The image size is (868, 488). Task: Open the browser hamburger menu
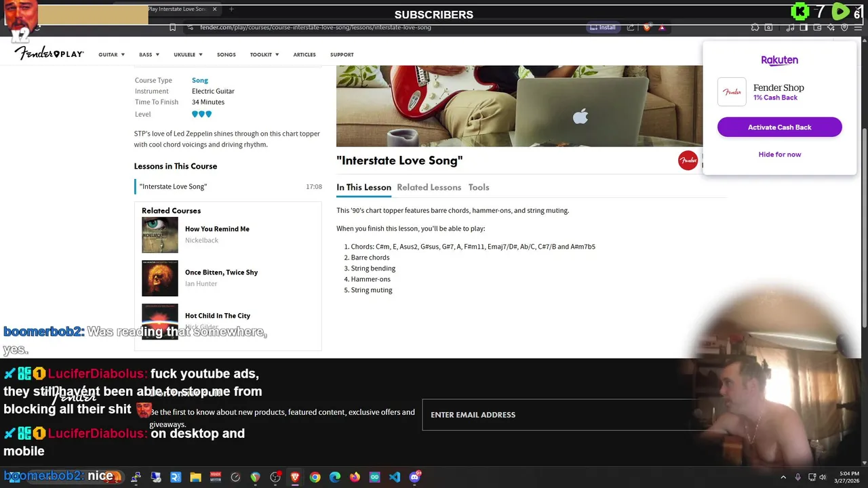pos(859,28)
